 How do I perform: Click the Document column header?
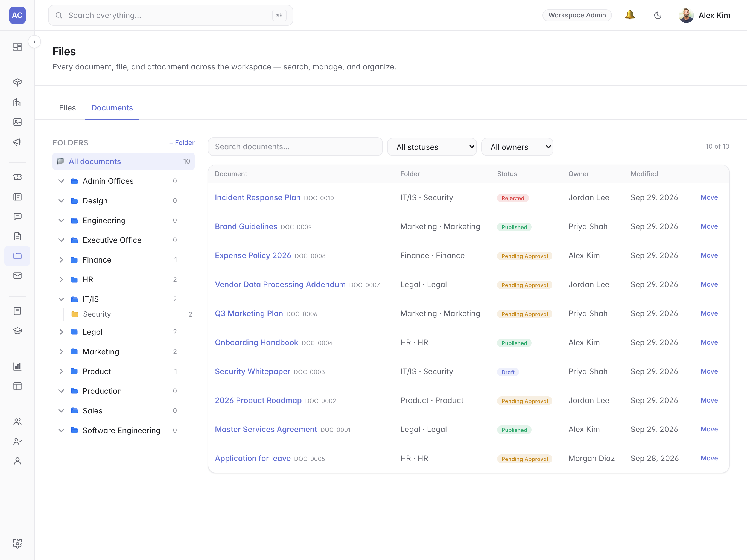coord(231,174)
